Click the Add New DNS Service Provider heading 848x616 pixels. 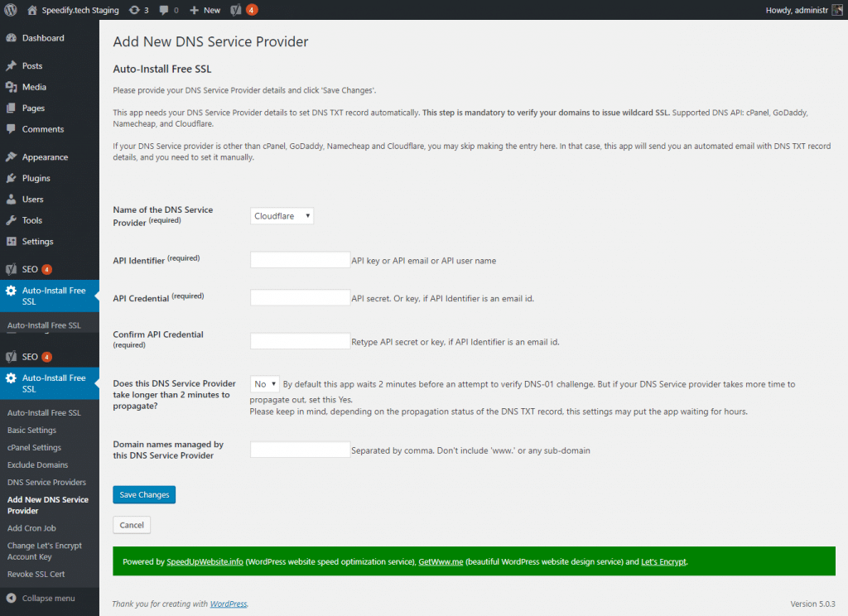[210, 41]
